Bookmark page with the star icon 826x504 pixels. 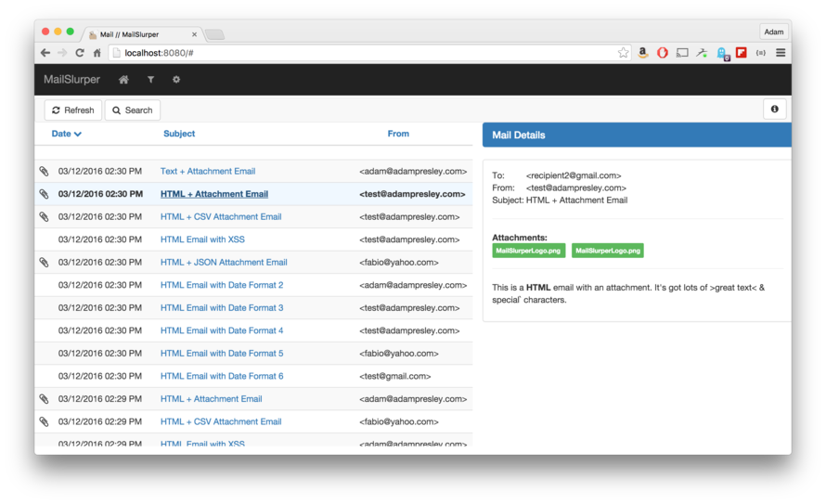(623, 53)
